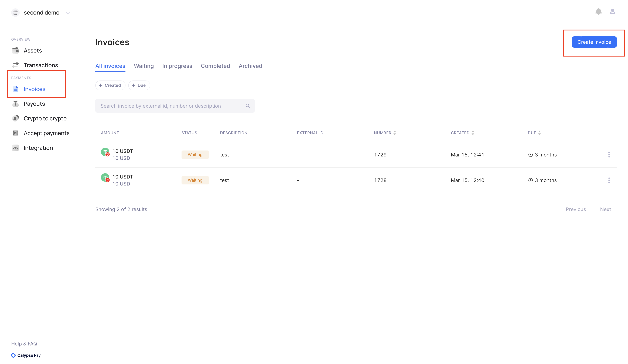Add the Created date filter
The width and height of the screenshot is (628, 364).
click(x=110, y=85)
